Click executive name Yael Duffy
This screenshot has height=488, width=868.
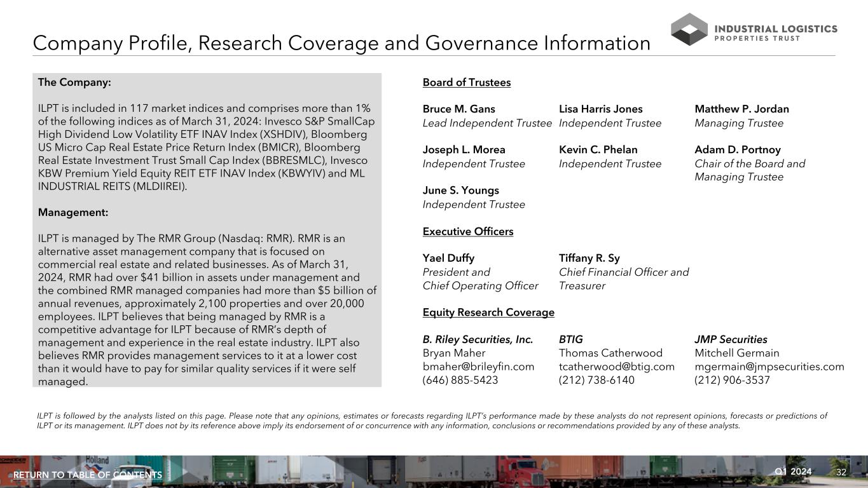pyautogui.click(x=448, y=259)
